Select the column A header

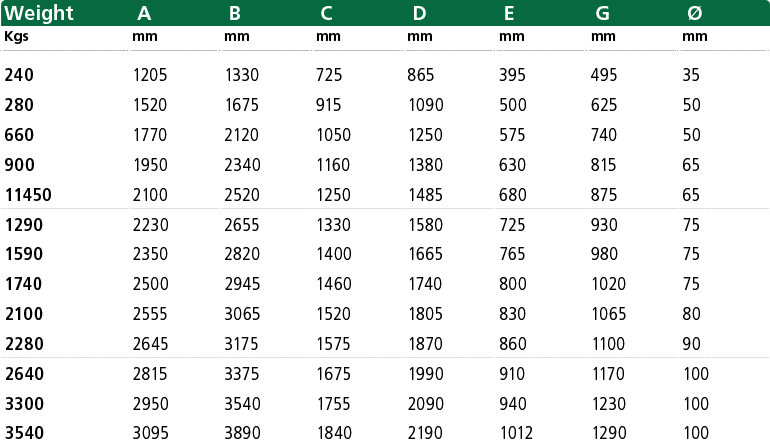click(x=144, y=13)
